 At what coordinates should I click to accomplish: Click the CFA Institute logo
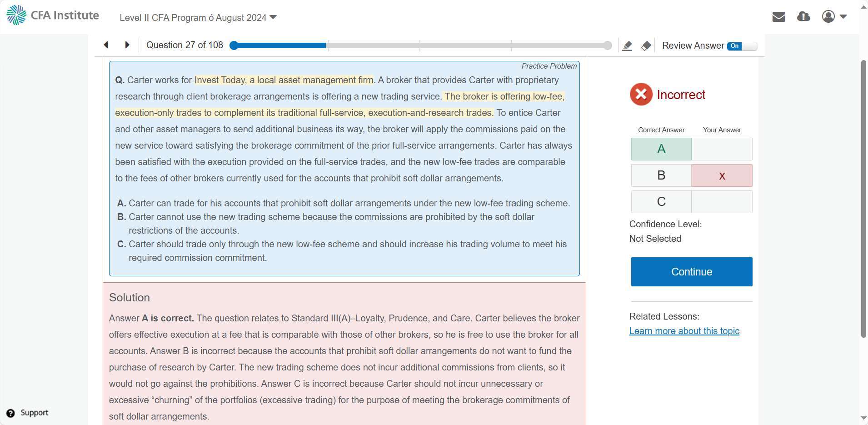click(52, 15)
